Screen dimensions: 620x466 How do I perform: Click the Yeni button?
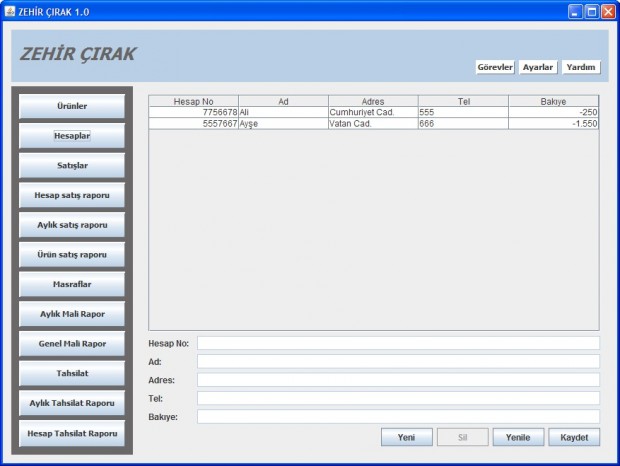(406, 437)
